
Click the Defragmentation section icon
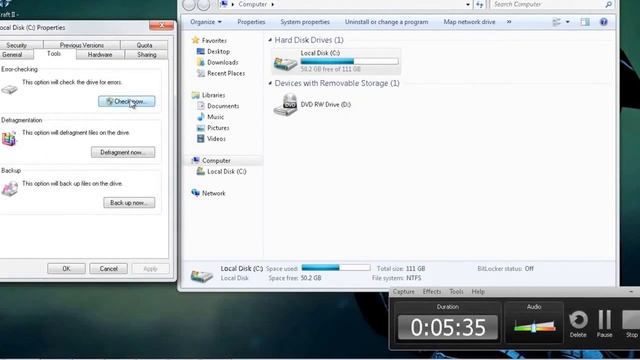[9, 139]
